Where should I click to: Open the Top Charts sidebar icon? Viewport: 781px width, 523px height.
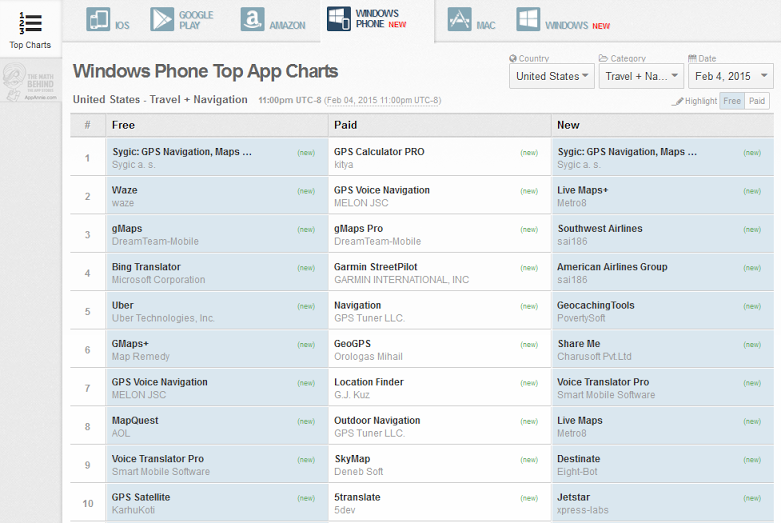(30, 23)
